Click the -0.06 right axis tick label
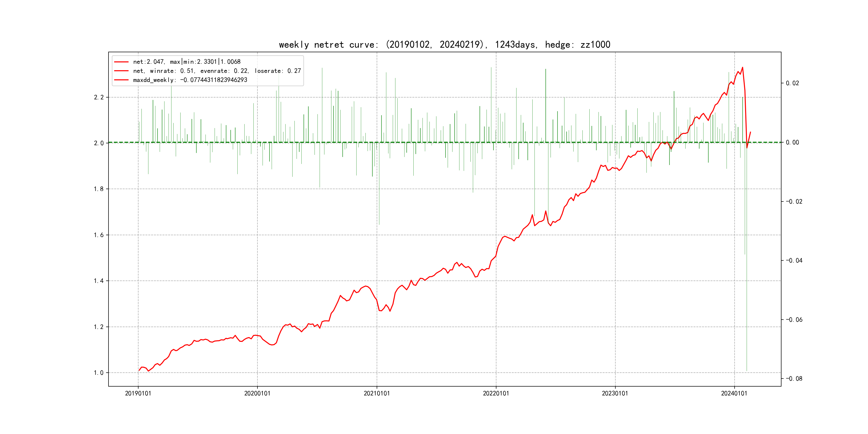This screenshot has height=434, width=868. [794, 320]
